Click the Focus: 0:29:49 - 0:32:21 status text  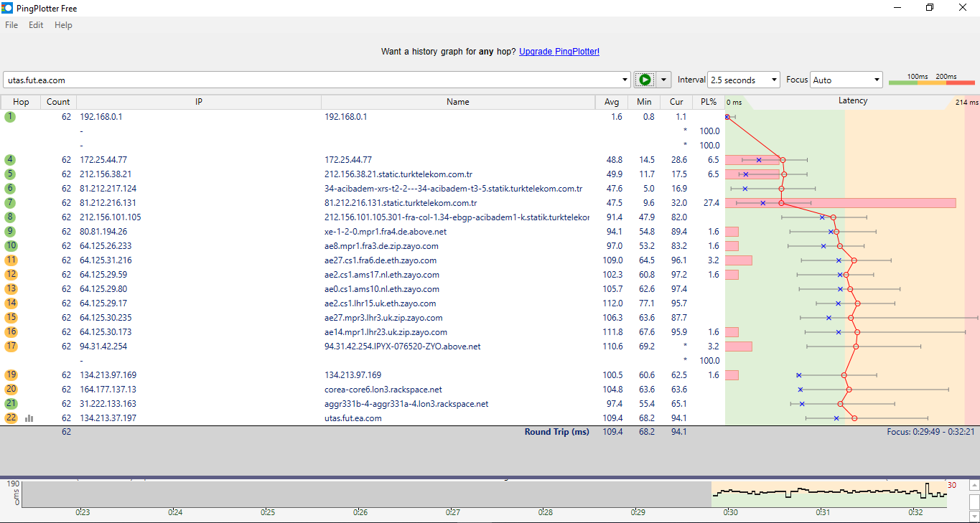930,432
